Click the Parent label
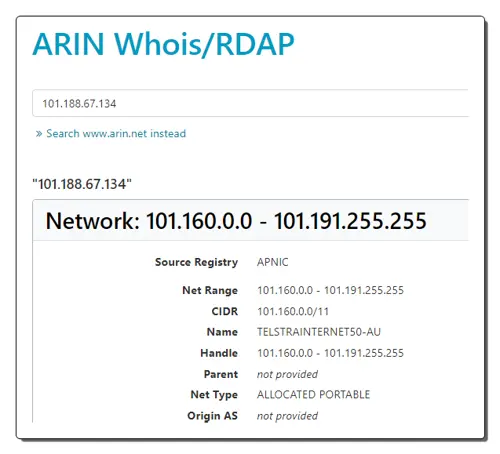Viewport: 500px width, 454px height. point(221,374)
